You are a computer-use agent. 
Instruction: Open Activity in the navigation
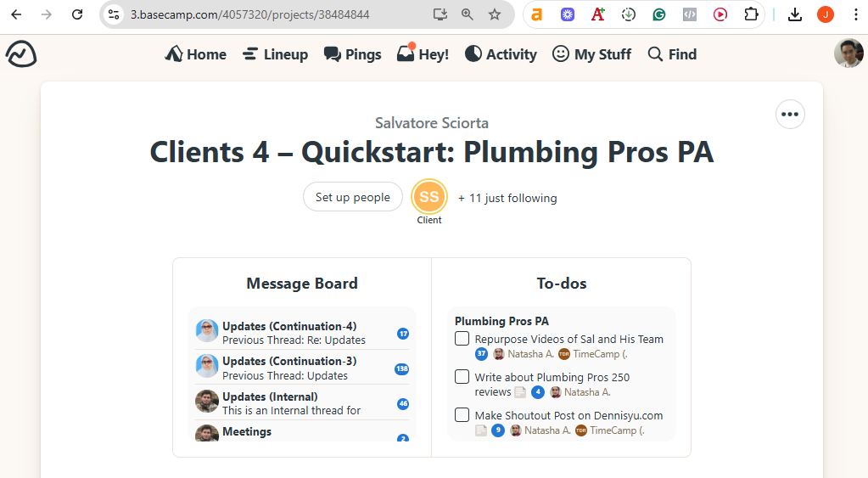pyautogui.click(x=501, y=54)
